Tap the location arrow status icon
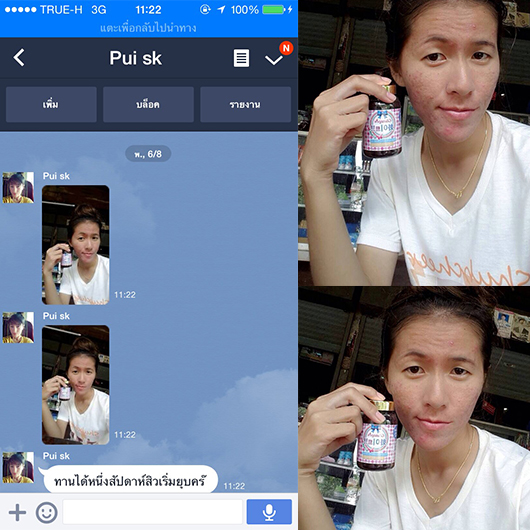Image resolution: width=530 pixels, height=530 pixels. click(x=221, y=9)
